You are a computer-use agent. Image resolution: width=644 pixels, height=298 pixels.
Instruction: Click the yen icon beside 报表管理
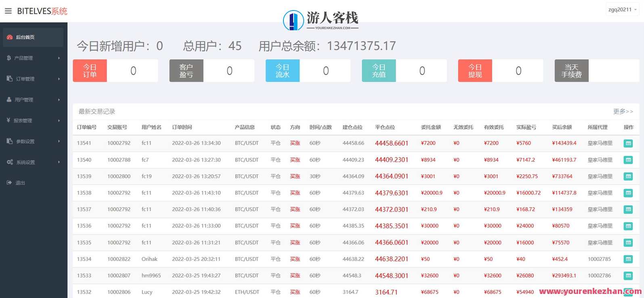[x=8, y=120]
